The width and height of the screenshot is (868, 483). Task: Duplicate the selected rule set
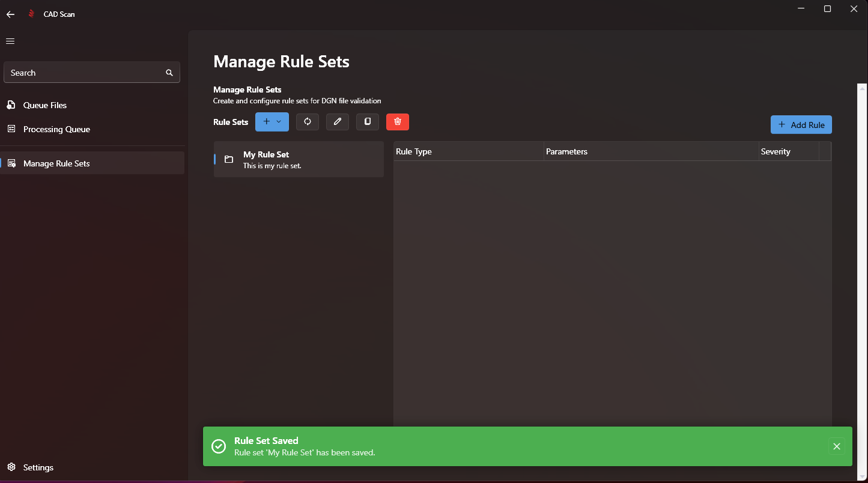[x=368, y=122]
